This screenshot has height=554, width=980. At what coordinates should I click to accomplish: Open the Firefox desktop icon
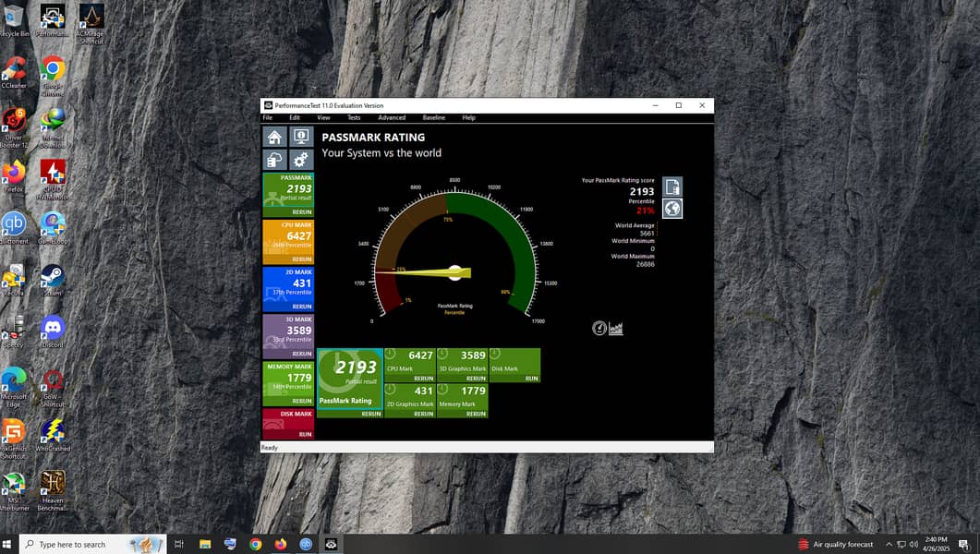pos(14,176)
